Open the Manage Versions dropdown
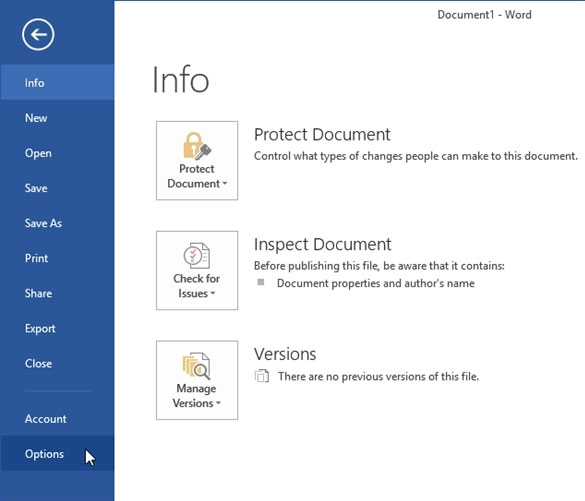 [197, 380]
